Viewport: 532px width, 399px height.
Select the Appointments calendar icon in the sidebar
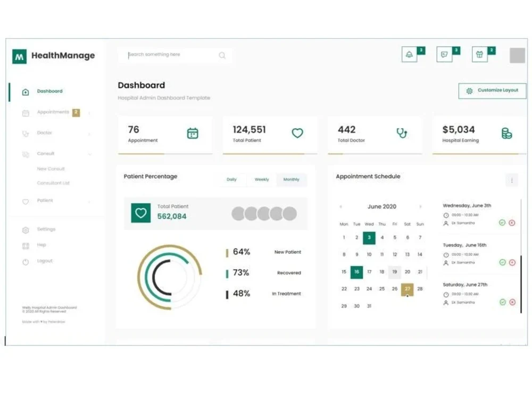(x=26, y=112)
